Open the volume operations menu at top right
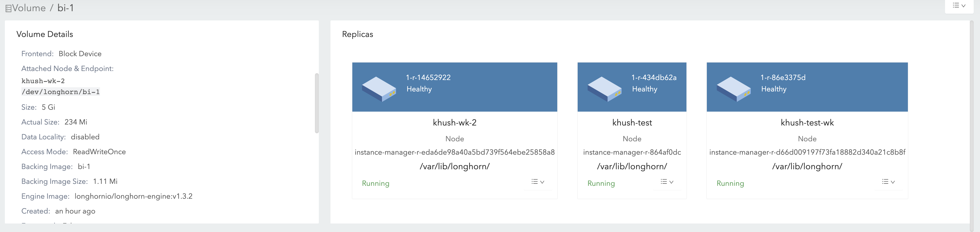This screenshot has width=980, height=232. 959,6
